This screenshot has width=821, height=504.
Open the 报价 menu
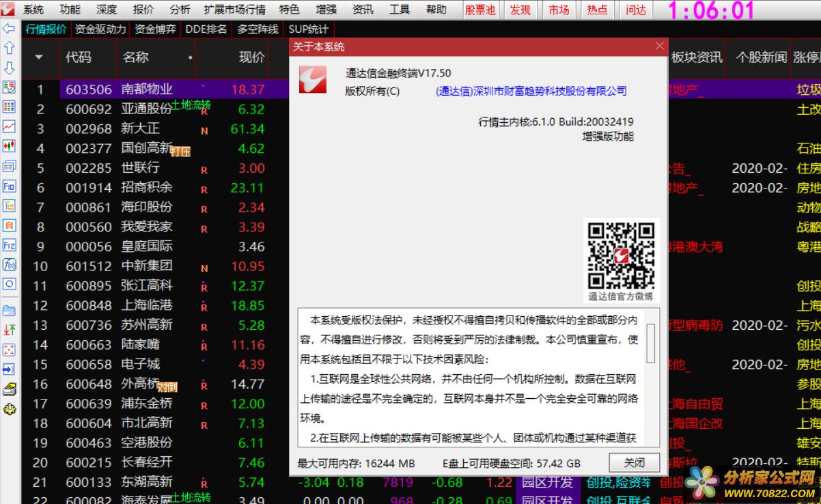tap(143, 10)
